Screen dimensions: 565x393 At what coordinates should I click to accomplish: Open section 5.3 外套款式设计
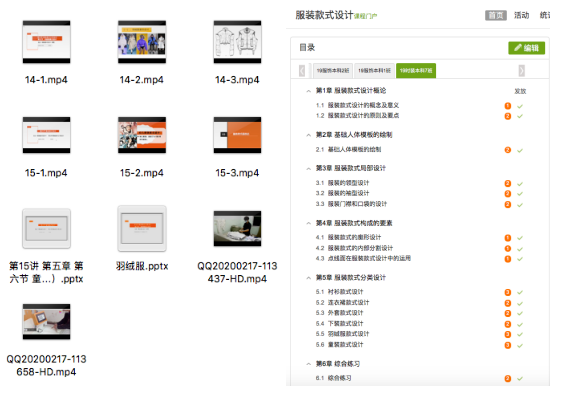(339, 313)
